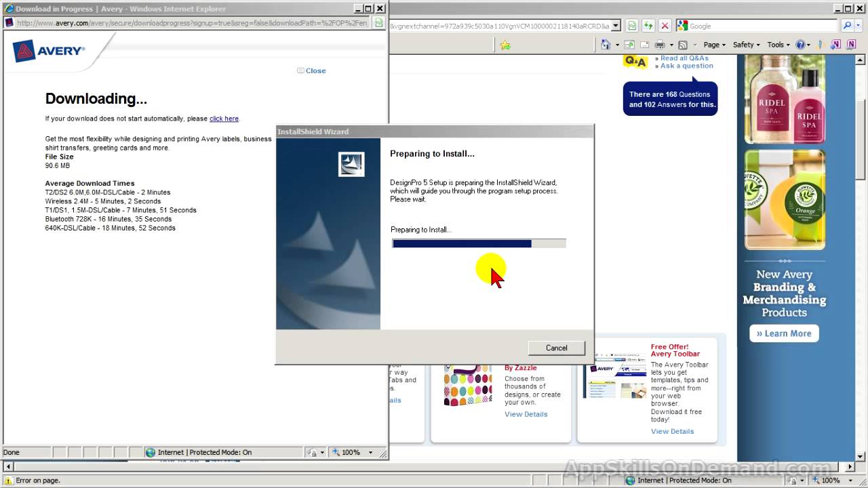Click the security lock icon in download window status bar

pos(311,452)
